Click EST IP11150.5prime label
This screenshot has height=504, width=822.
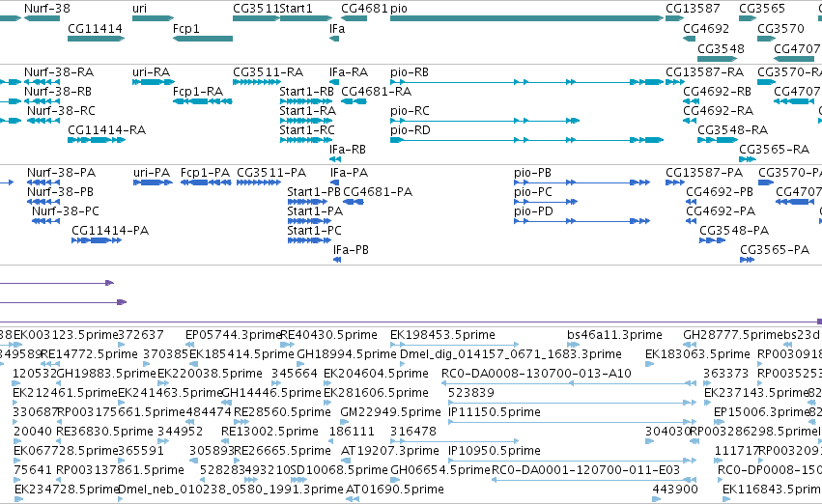[x=494, y=412]
